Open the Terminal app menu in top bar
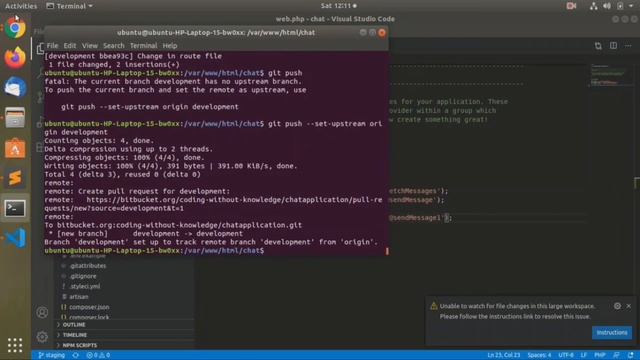This screenshot has height=360, width=640. click(x=69, y=6)
